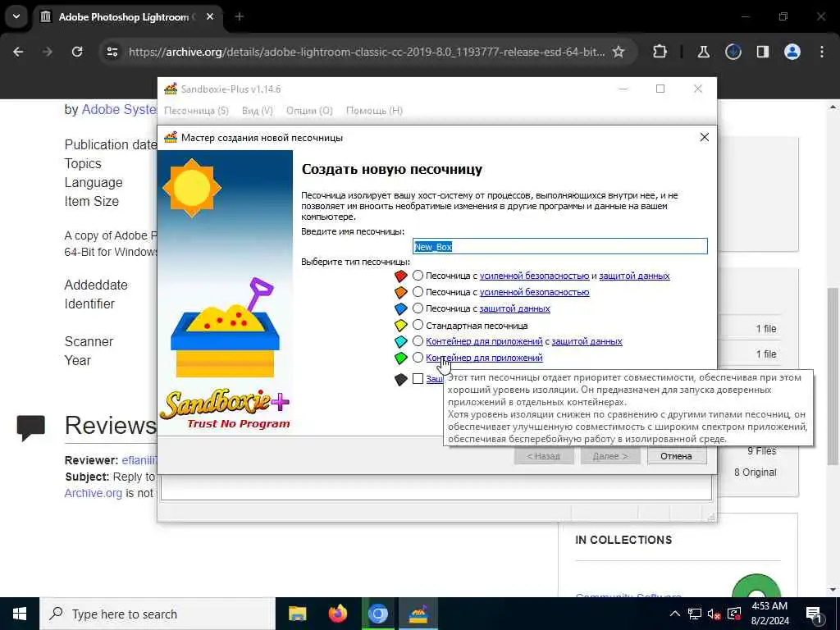The image size is (840, 630).
Task: Click the Sandboxie-Plus title bar icon
Action: (171, 89)
